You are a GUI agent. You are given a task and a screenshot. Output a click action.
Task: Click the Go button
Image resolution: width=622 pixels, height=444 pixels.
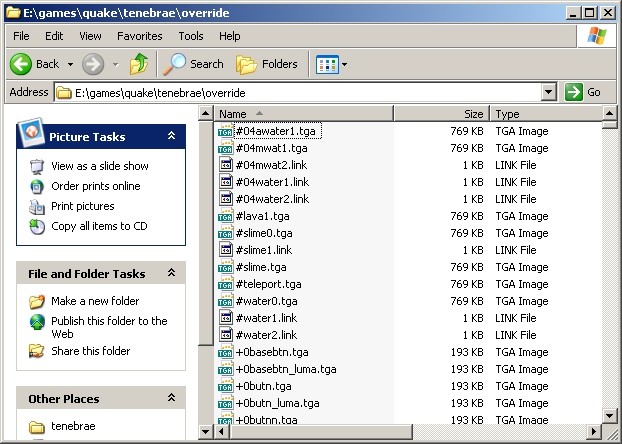coord(584,92)
